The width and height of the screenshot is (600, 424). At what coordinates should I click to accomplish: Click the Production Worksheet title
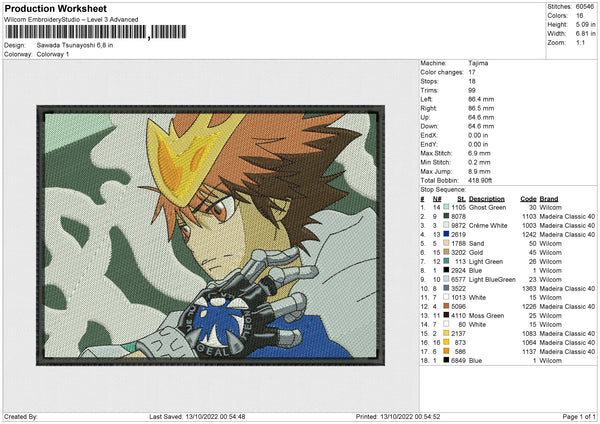coord(55,8)
